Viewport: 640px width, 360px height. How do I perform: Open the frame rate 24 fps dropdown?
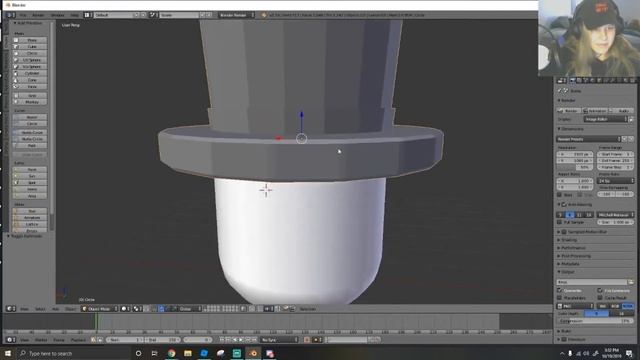[x=616, y=180]
